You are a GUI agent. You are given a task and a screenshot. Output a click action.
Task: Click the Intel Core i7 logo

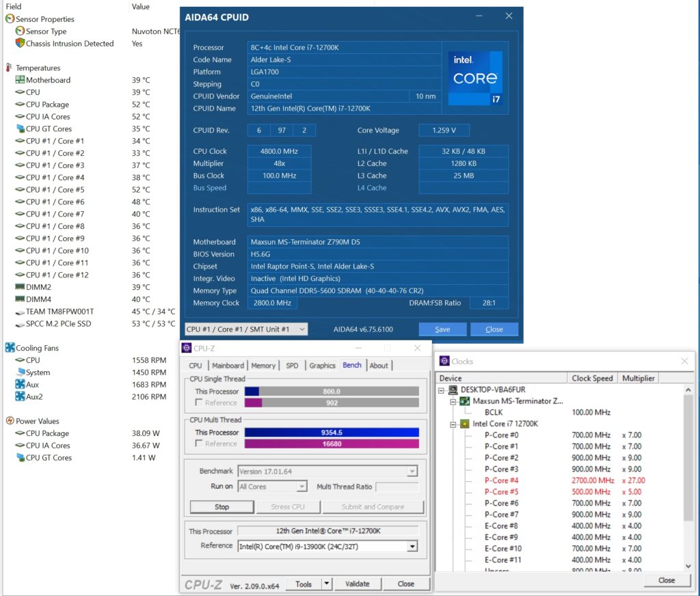click(x=475, y=78)
